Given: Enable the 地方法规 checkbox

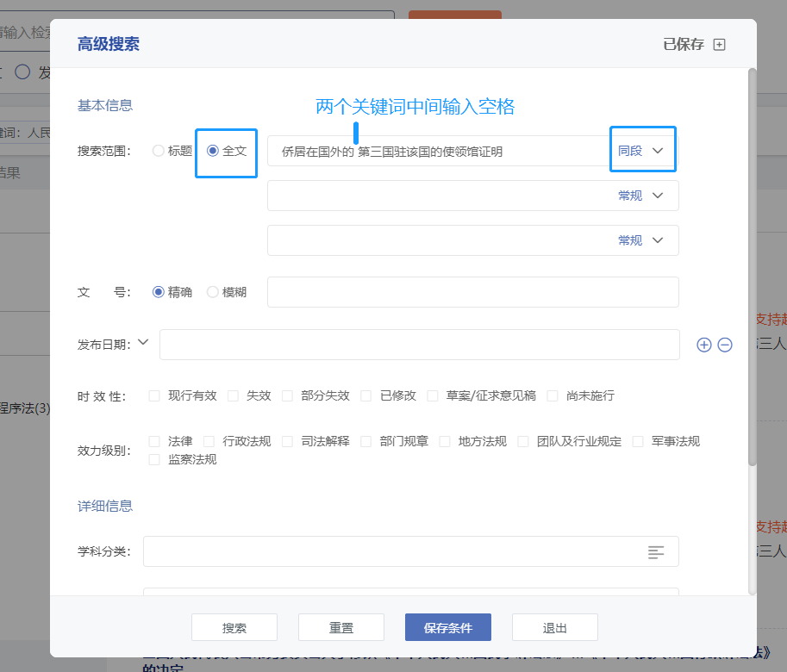Looking at the screenshot, I should coord(445,441).
